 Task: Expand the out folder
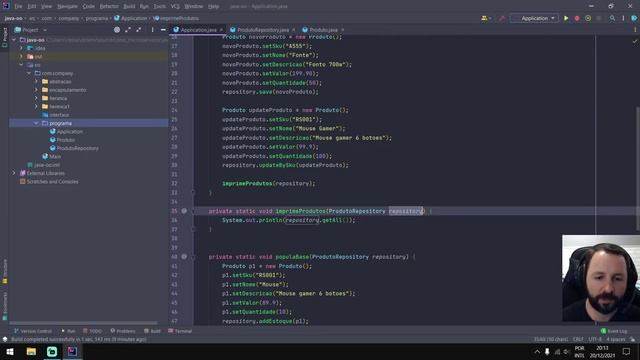(x=22, y=56)
